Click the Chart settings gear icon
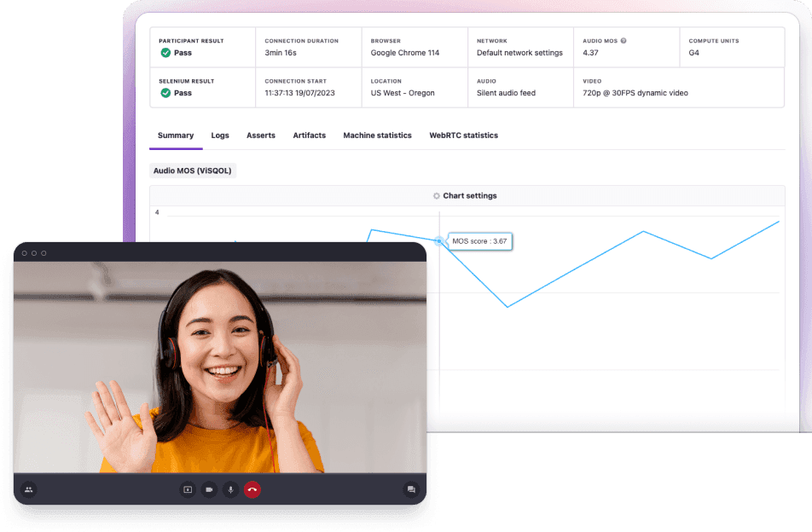812x532 pixels. point(437,196)
